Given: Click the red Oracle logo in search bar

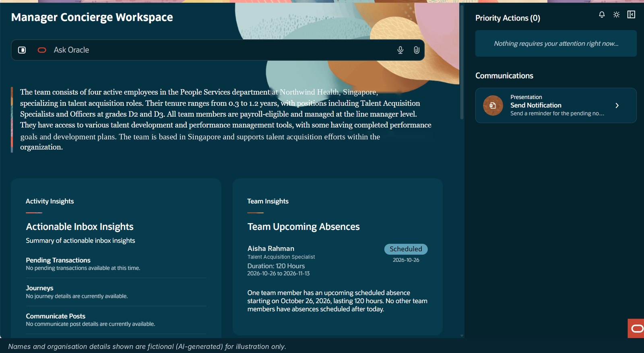Looking at the screenshot, I should point(42,50).
